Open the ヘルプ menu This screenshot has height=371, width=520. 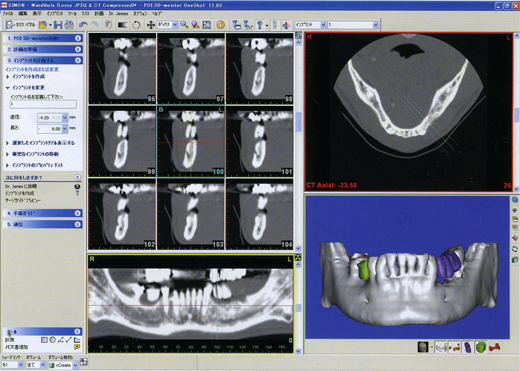tap(157, 13)
